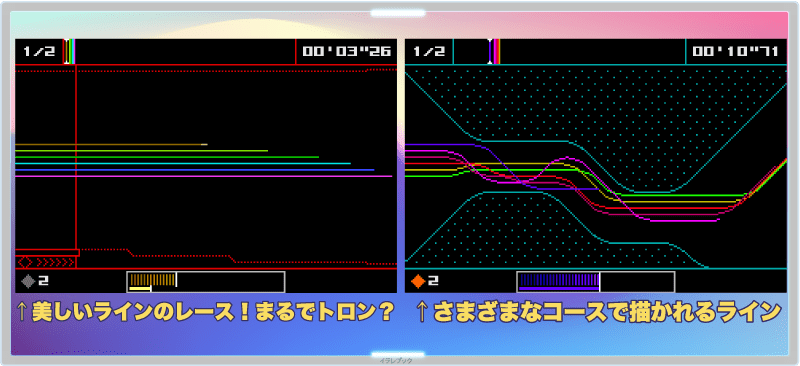Click the orange diamond icon in right game
This screenshot has width=800, height=366.
click(x=418, y=281)
